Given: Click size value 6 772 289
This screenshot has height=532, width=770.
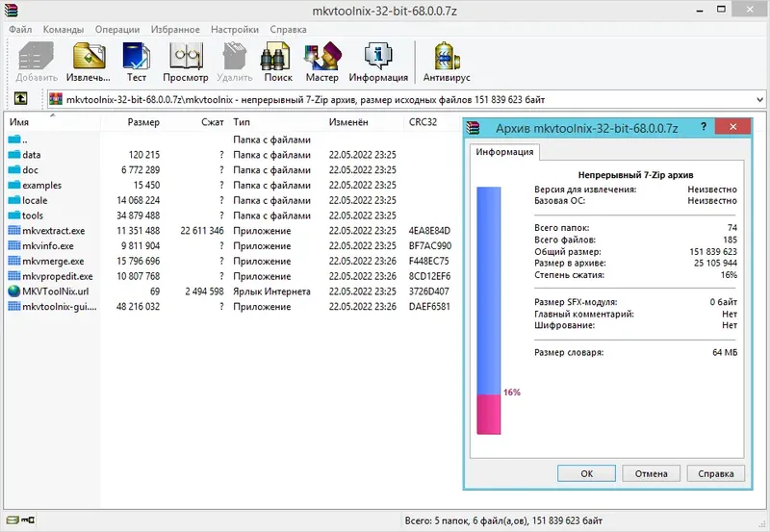Looking at the screenshot, I should [141, 170].
